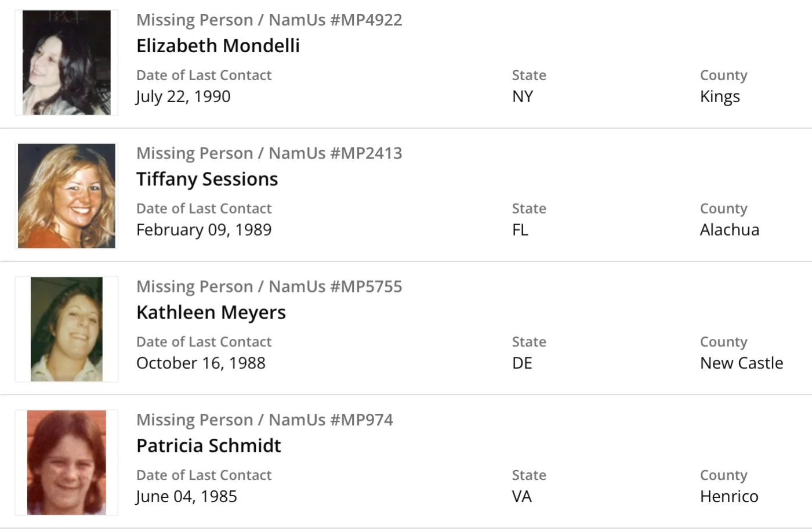Click the Kings county value

point(720,96)
